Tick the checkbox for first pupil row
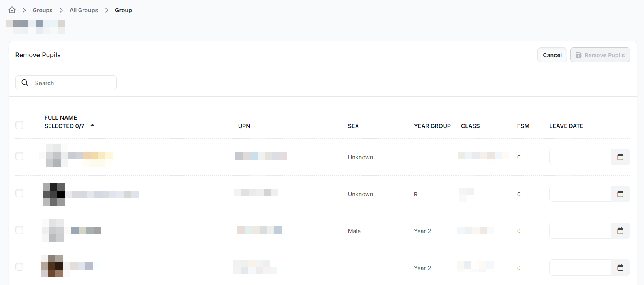Screen dimensions: 644x285 (19, 156)
